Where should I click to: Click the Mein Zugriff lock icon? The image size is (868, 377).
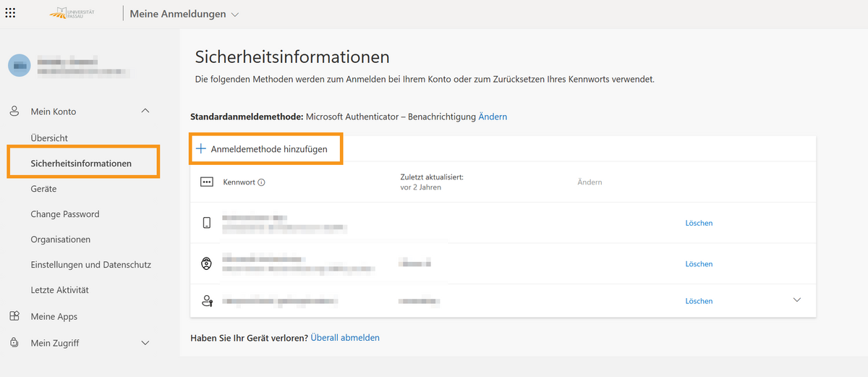pyautogui.click(x=14, y=343)
